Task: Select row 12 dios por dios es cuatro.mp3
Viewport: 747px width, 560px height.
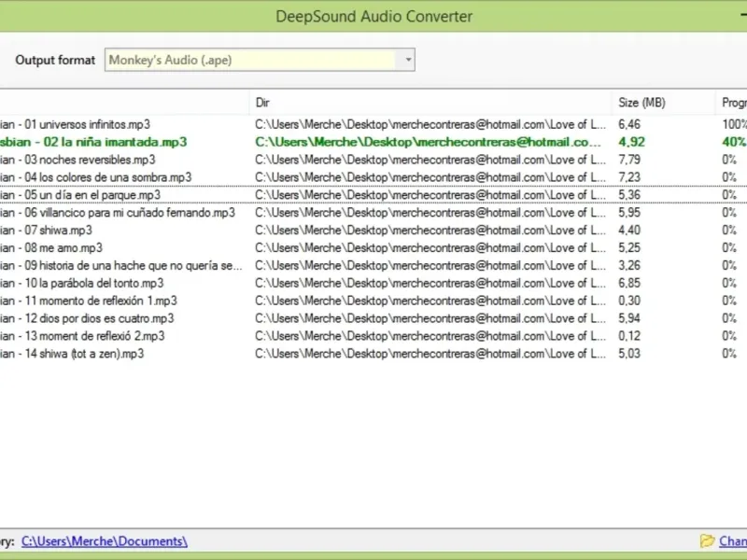Action: pyautogui.click(x=373, y=318)
